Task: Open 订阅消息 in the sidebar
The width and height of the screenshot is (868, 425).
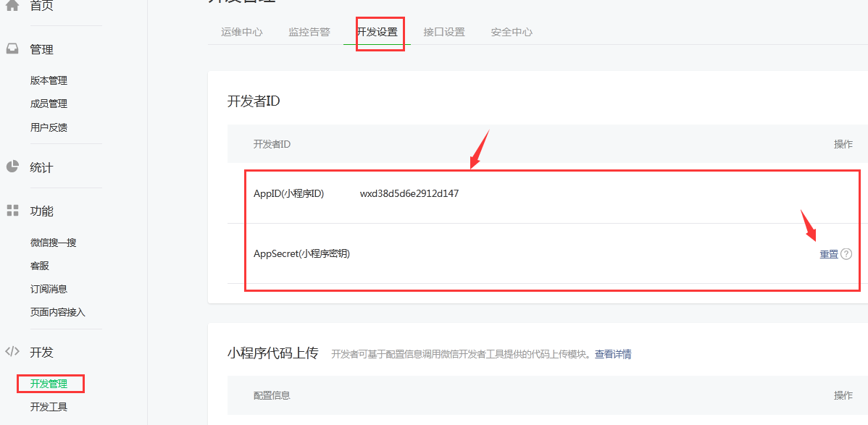Action: point(49,289)
